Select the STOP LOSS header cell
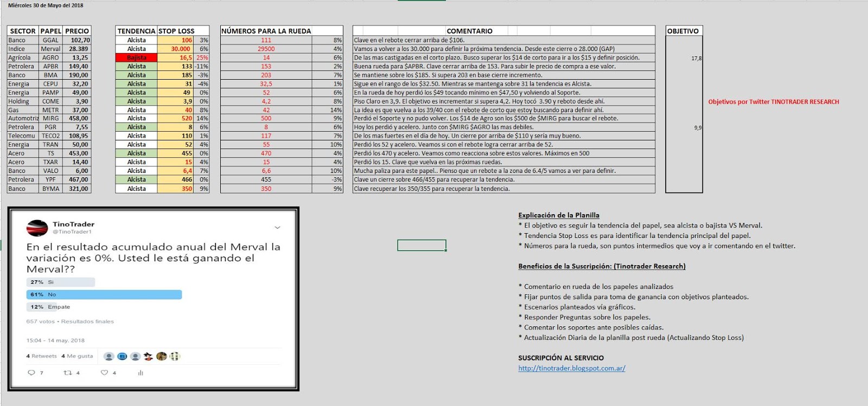Viewport: 868px width, 406px height. pos(183,31)
